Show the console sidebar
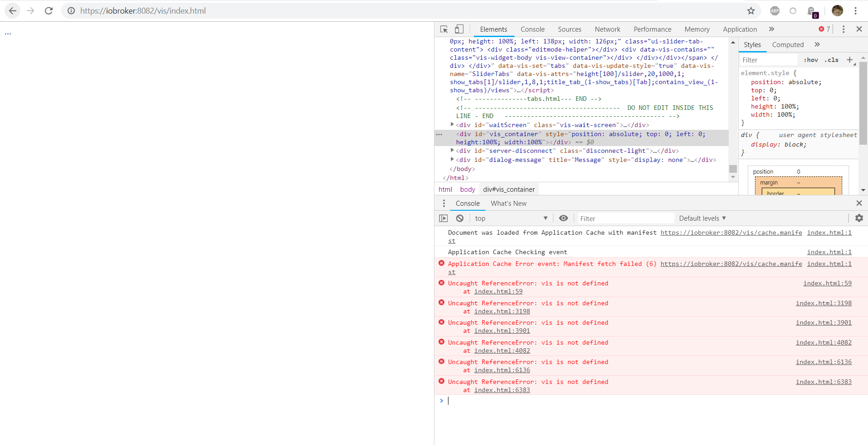Image resolution: width=868 pixels, height=445 pixels. [x=443, y=218]
